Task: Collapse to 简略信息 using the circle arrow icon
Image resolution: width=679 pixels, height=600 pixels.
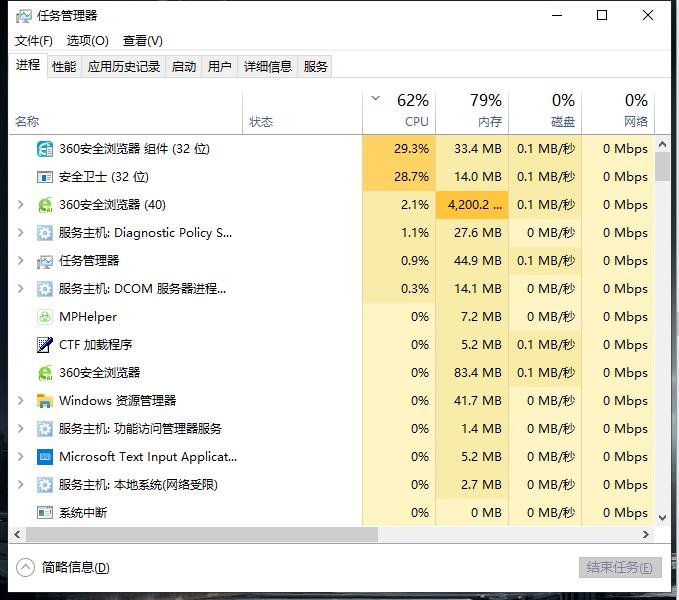Action: click(x=25, y=568)
